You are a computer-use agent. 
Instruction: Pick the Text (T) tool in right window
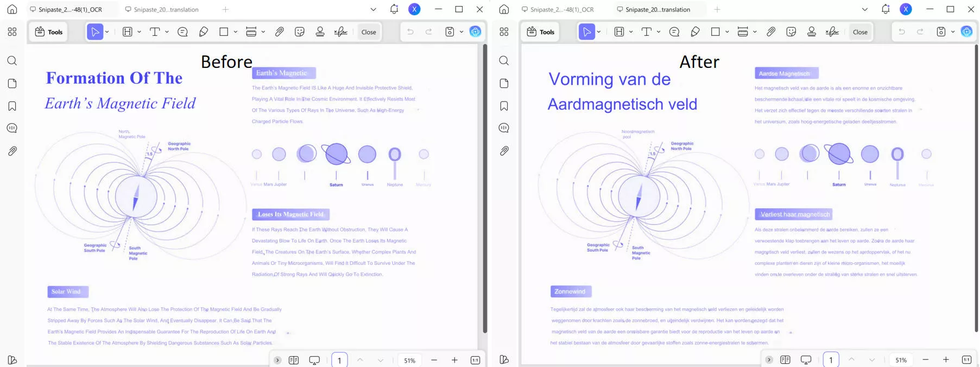(647, 32)
